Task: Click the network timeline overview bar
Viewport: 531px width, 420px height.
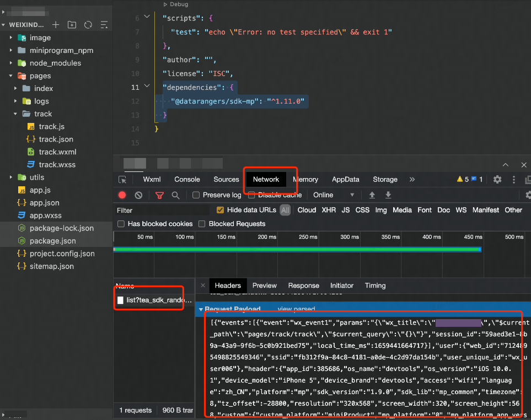Action: pos(297,250)
